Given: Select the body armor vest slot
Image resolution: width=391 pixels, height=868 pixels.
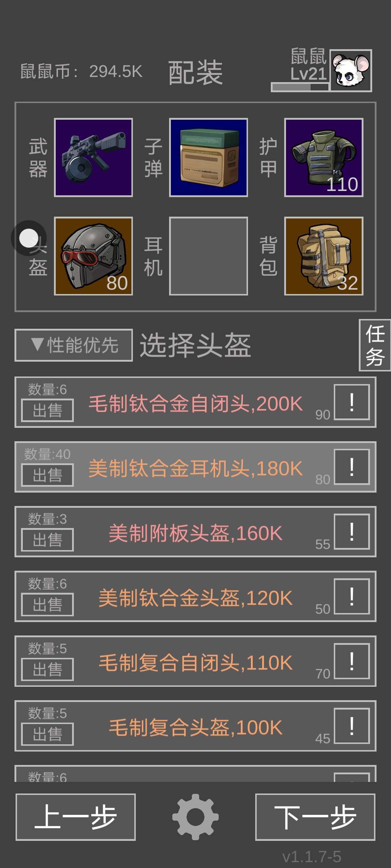Looking at the screenshot, I should click(x=324, y=158).
